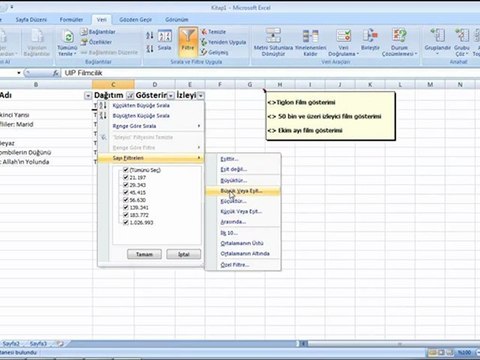
Task: Open the Adı column filter dropdown
Action: tap(88, 96)
